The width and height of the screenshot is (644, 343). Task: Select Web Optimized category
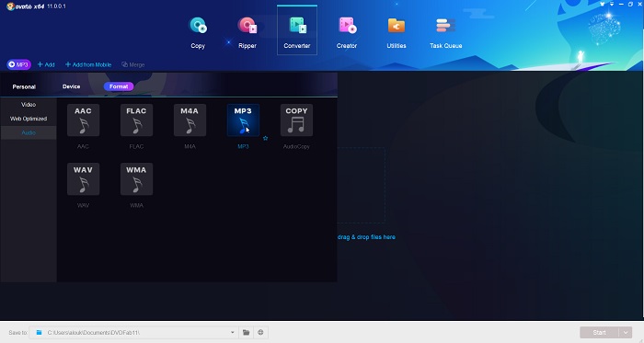click(29, 119)
